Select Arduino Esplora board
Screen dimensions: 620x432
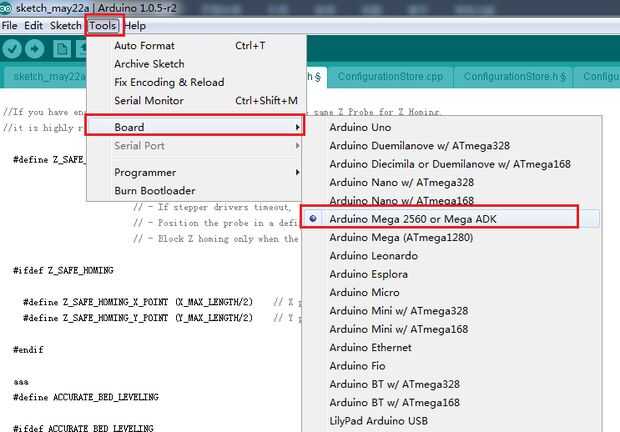(451, 274)
